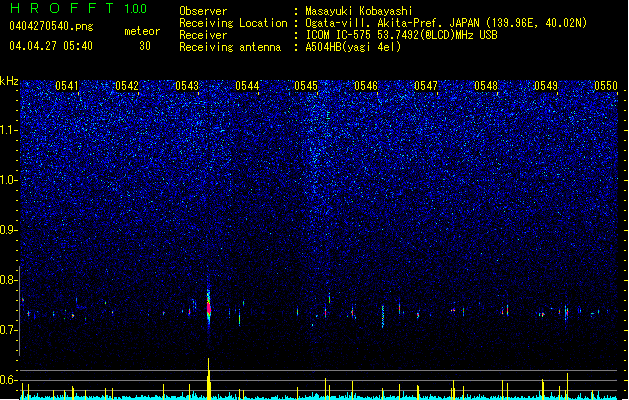Click the date stamp 04.04.27 05:40
This screenshot has height=400, width=629.
tap(51, 46)
